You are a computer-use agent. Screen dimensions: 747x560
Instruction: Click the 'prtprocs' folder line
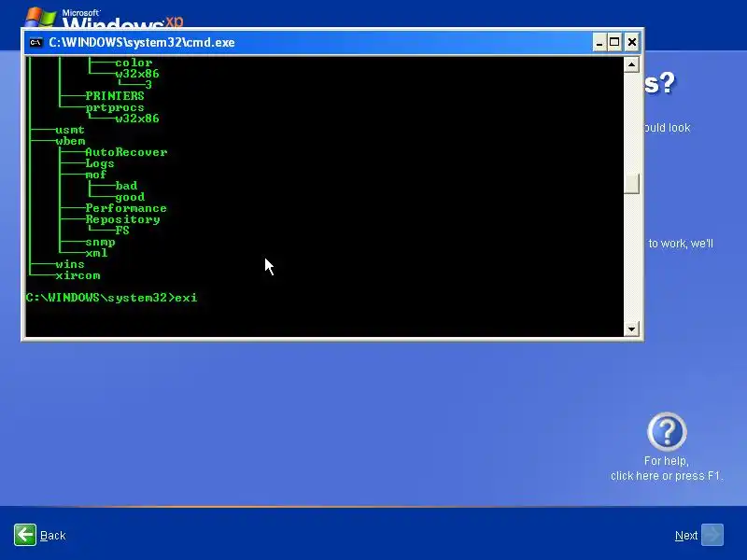(x=115, y=107)
